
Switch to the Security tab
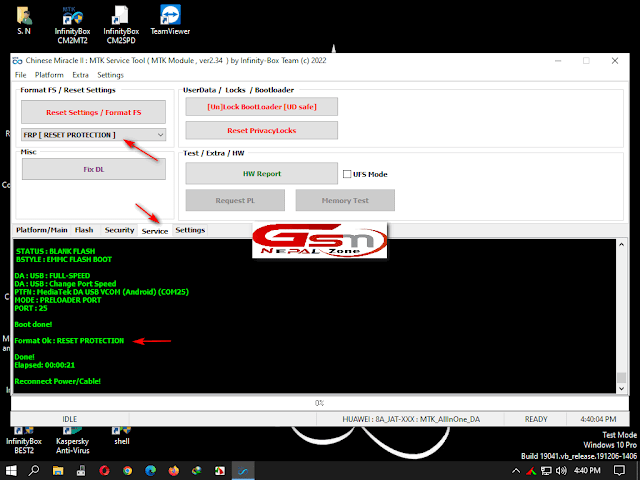coord(119,230)
